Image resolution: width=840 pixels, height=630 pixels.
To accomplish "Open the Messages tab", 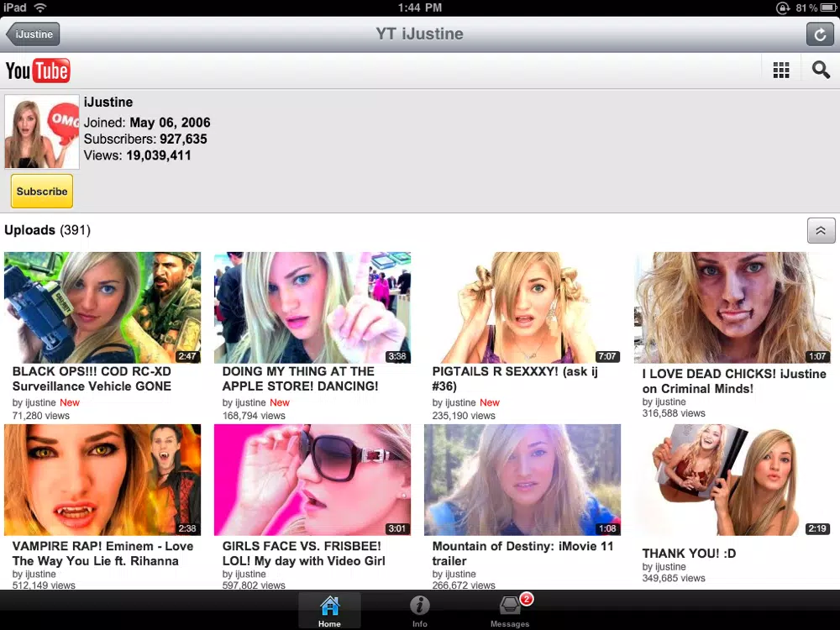I will [510, 612].
